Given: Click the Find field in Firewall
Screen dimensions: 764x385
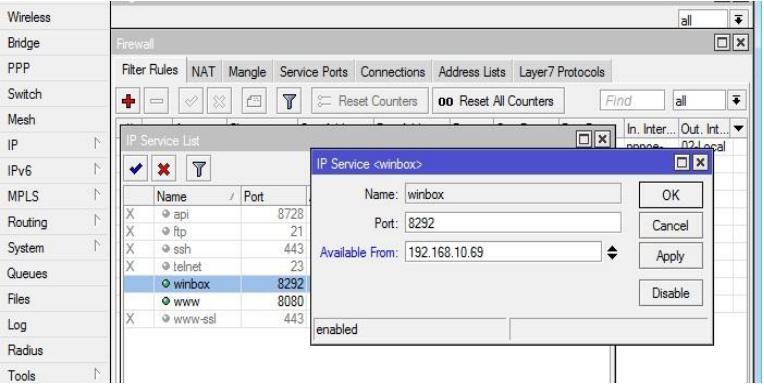Looking at the screenshot, I should [632, 101].
